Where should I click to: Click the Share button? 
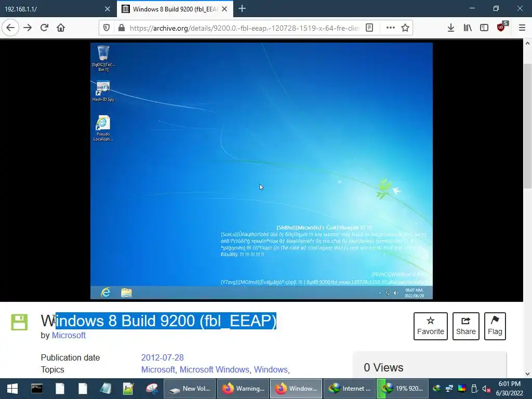466,326
